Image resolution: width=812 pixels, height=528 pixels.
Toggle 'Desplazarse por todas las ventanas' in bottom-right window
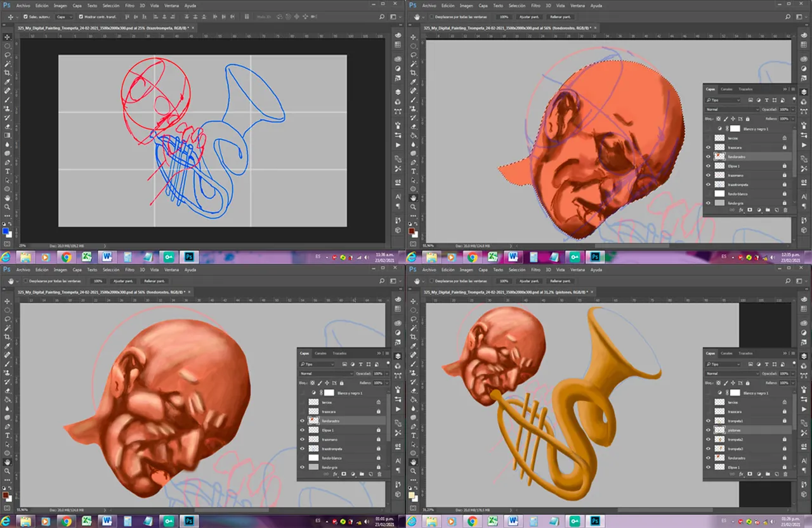pos(431,280)
